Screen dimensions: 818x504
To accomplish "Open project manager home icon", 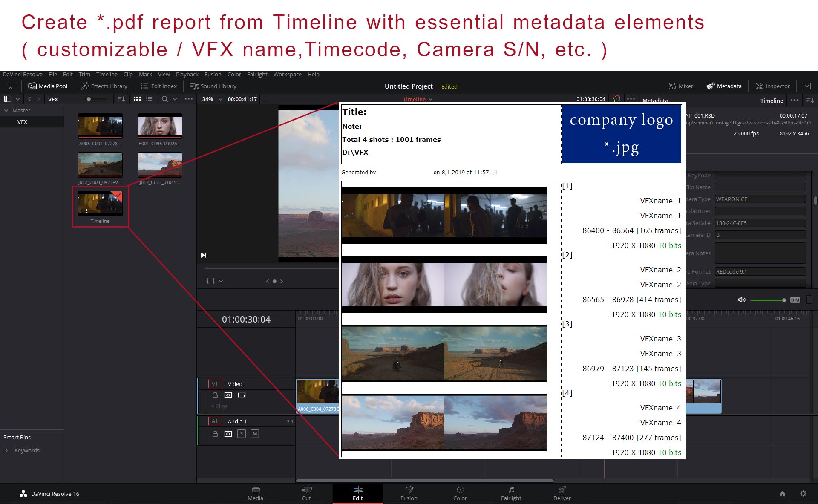I will click(x=782, y=494).
